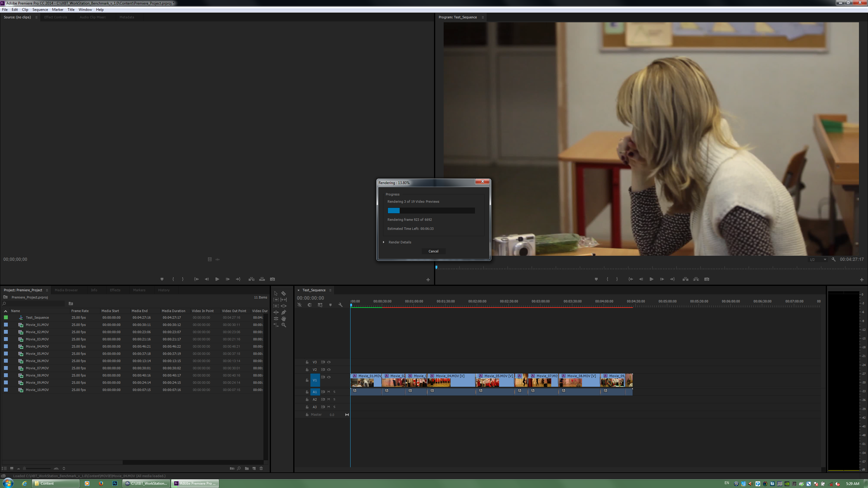
Task: Switch to Media Browser tab
Action: click(66, 290)
